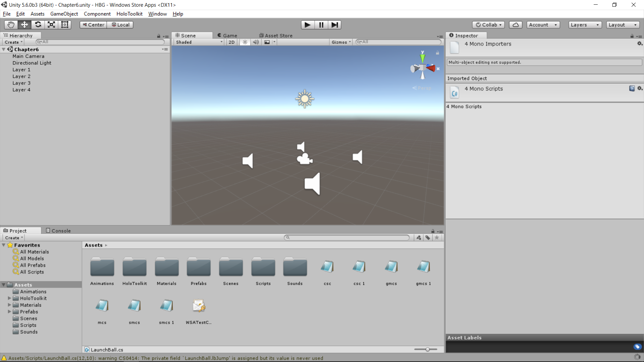Open Unity cloud services button

coord(516,25)
